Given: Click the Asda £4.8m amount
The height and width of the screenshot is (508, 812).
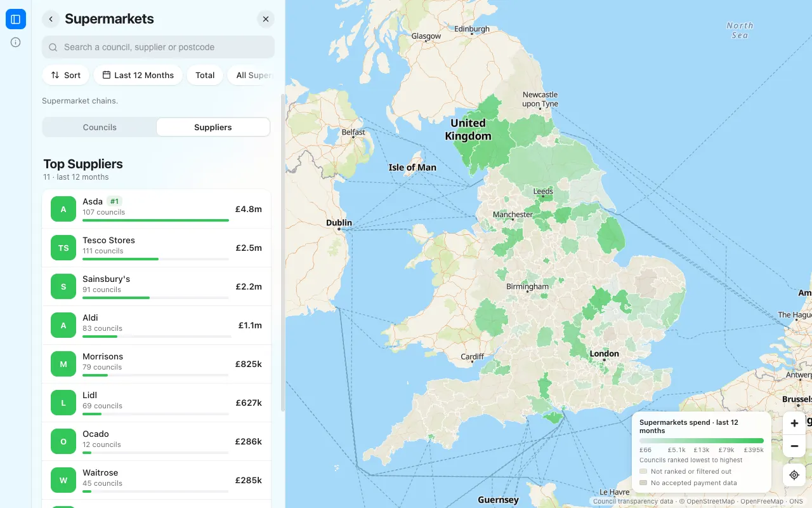Looking at the screenshot, I should click(249, 209).
